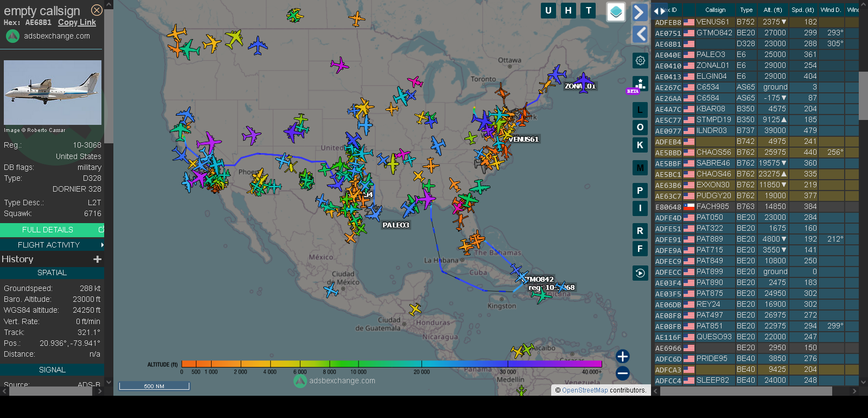Select the SPATIAL section header
The width and height of the screenshot is (868, 418).
[52, 273]
